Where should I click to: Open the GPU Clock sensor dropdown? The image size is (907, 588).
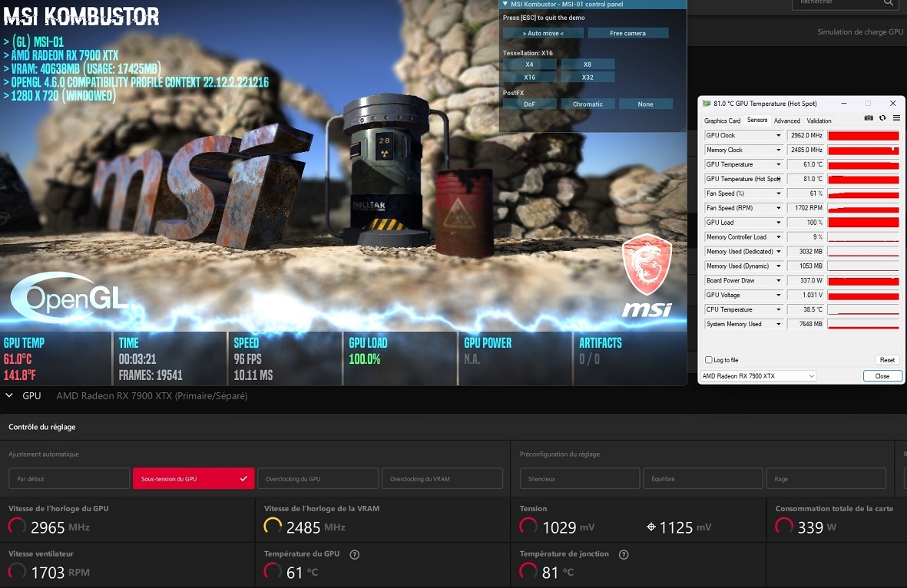[778, 135]
